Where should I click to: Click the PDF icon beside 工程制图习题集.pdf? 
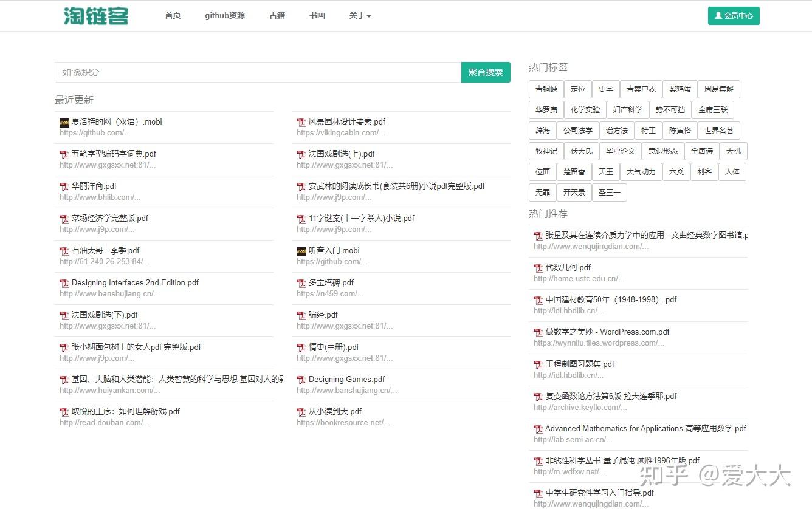(x=538, y=364)
